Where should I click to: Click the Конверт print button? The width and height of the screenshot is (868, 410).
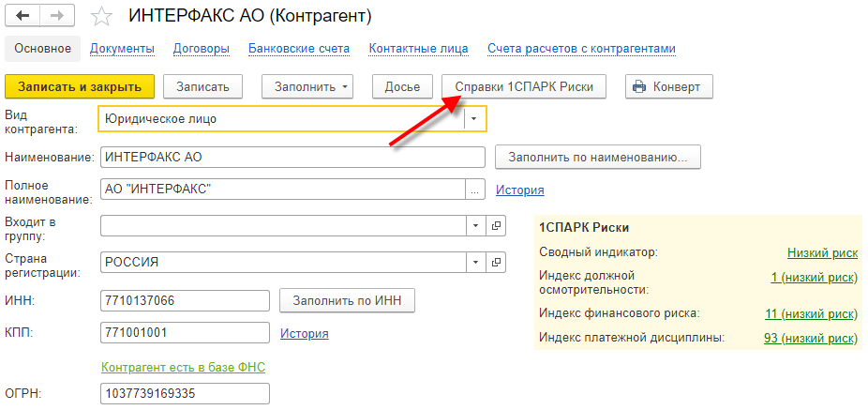pos(669,87)
